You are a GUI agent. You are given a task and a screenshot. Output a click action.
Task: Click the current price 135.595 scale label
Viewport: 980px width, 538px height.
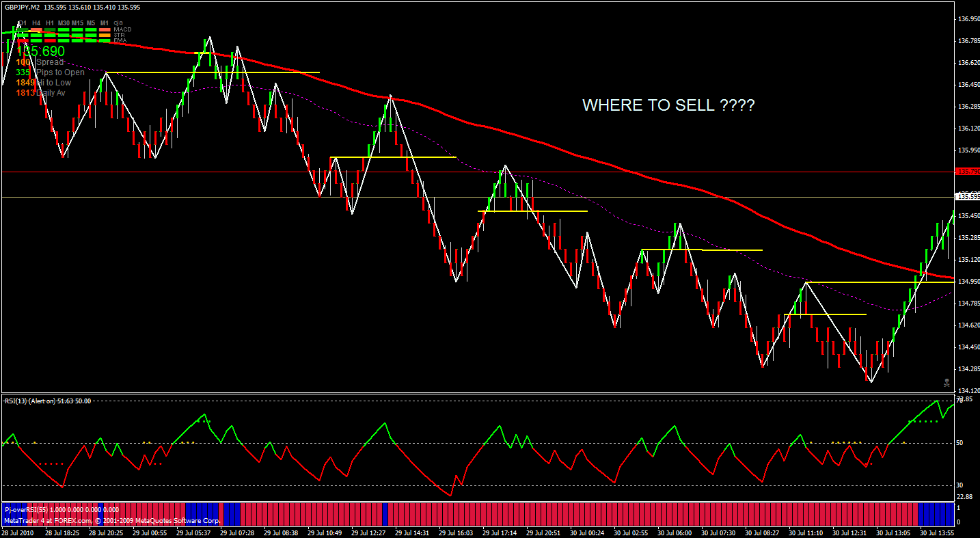coord(968,197)
